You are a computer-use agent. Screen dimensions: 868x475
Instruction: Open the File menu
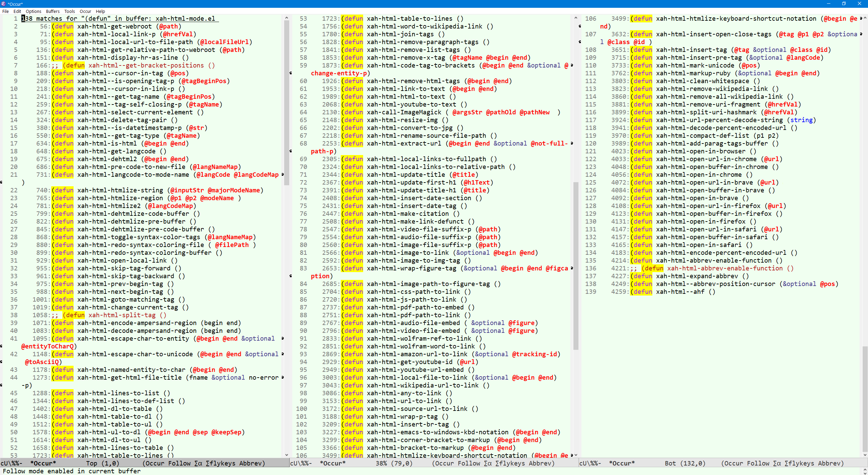coord(5,11)
